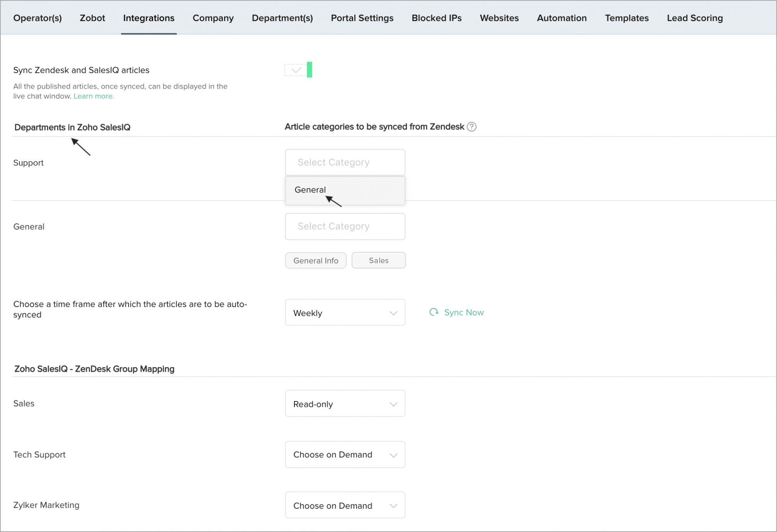Screen dimensions: 777x532
Task: Click the Sales category tag
Action: pos(379,260)
